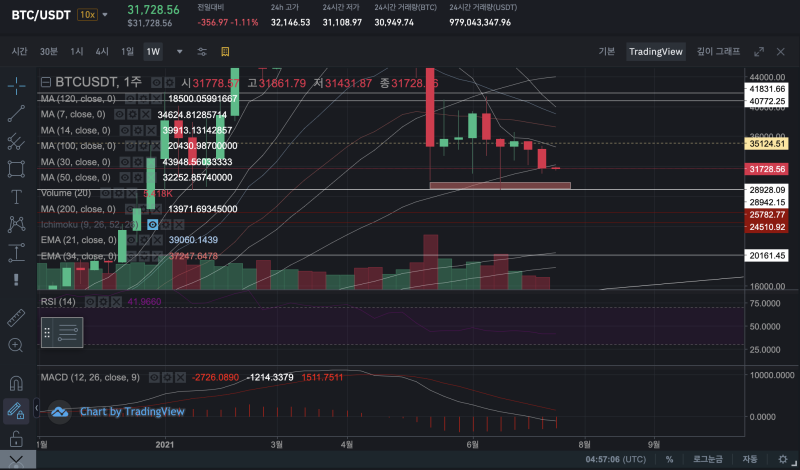Hide the RSI 14 indicator

click(x=90, y=302)
